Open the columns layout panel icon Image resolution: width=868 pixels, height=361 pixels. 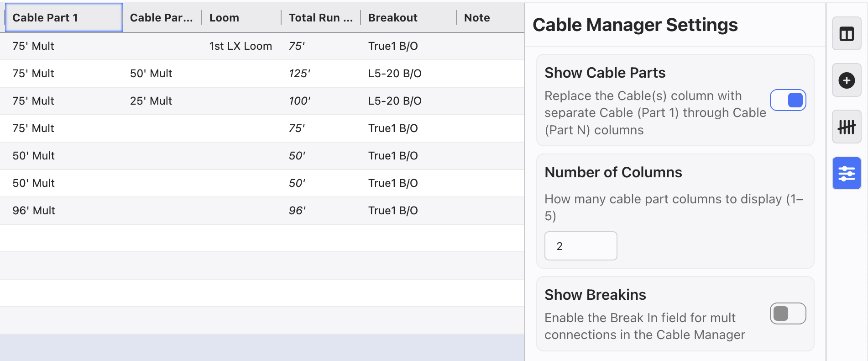click(846, 34)
